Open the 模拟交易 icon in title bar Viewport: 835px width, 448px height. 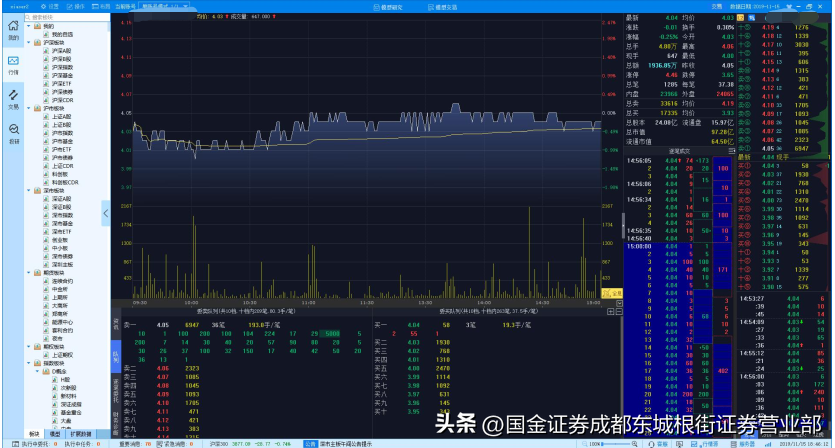click(x=431, y=7)
